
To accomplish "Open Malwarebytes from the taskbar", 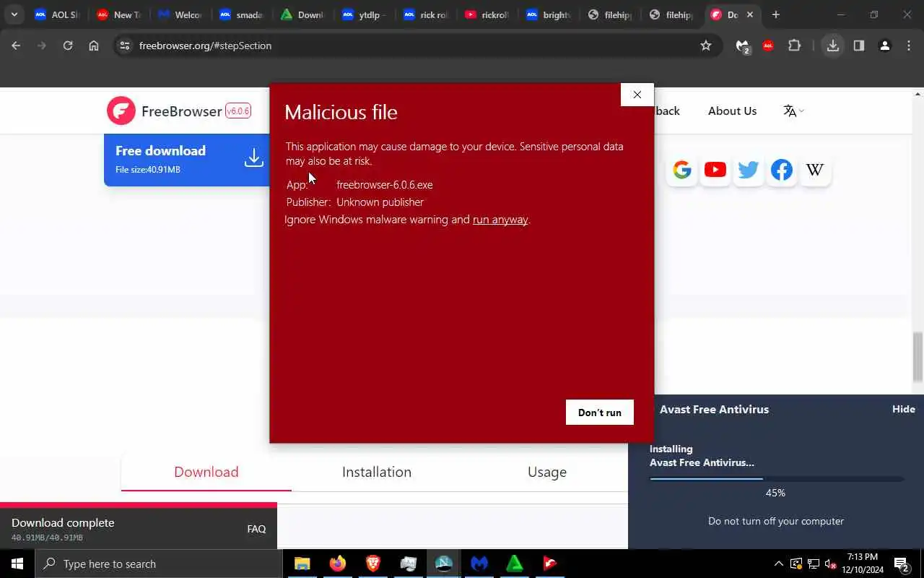I will (479, 564).
